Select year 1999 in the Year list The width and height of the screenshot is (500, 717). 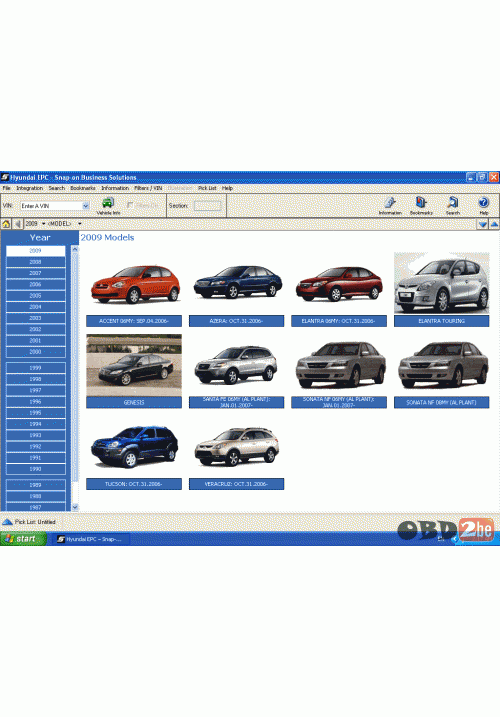tap(36, 368)
